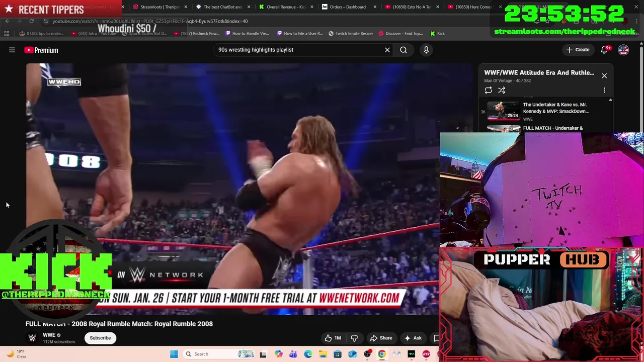Click WWE channel name link
Viewport: 644px width, 362px height.
49,335
